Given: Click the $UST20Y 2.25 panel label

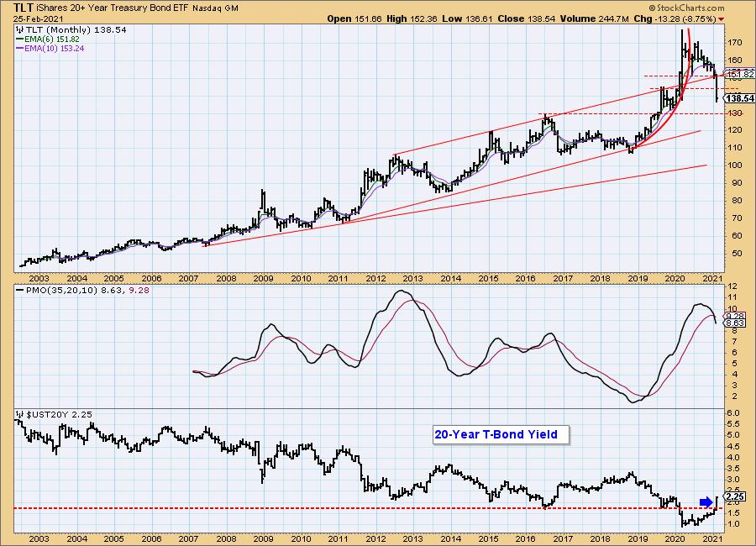Looking at the screenshot, I should pos(59,414).
